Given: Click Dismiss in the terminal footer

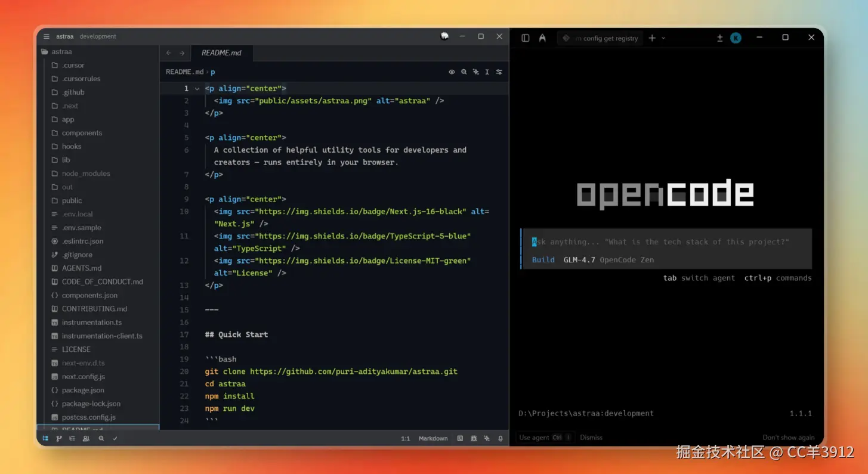Looking at the screenshot, I should pos(591,437).
